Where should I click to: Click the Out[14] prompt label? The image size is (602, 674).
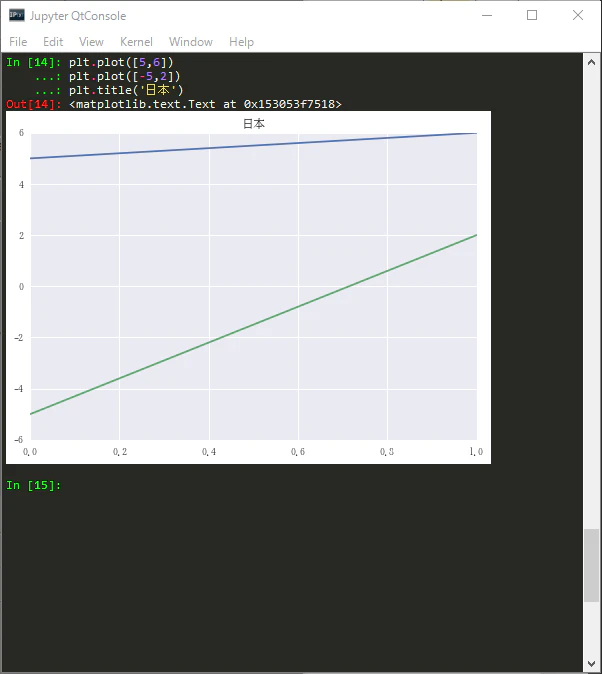[x=34, y=104]
